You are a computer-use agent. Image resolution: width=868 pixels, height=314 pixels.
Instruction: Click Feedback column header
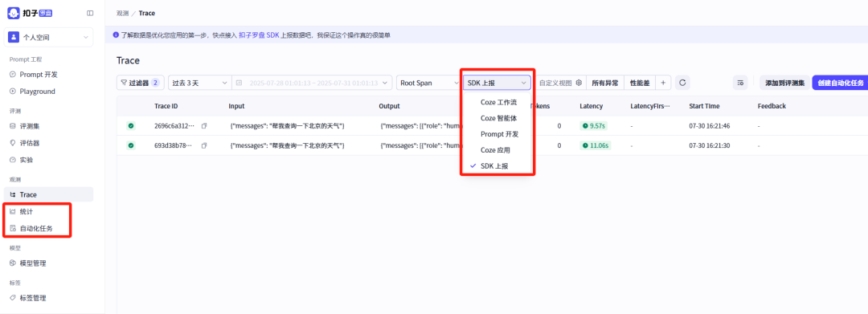[x=772, y=105]
